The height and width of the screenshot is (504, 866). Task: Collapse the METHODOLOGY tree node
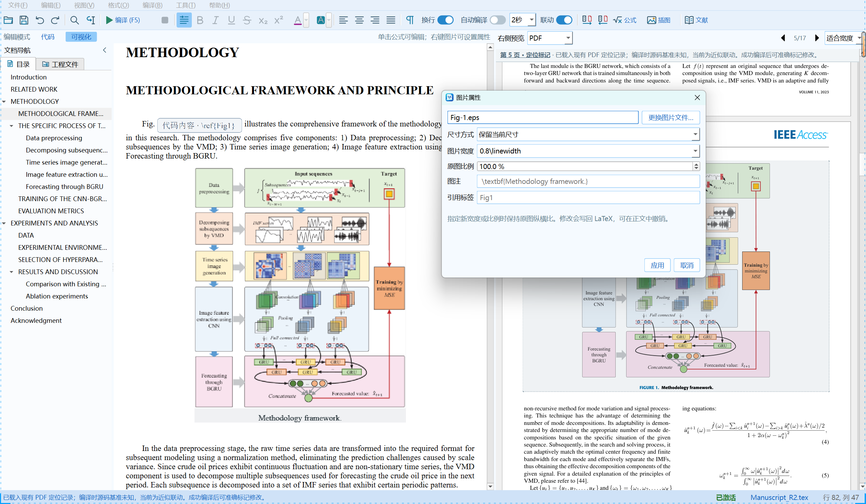click(x=4, y=102)
